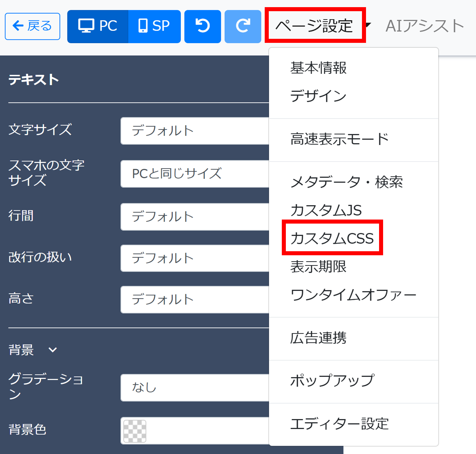Image resolution: width=476 pixels, height=454 pixels.
Task: Click the 戻る back button
Action: click(x=32, y=26)
